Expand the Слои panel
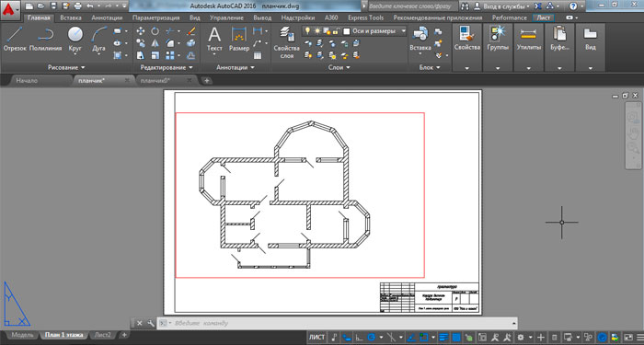Screen dimensions: 644x345 coord(339,67)
